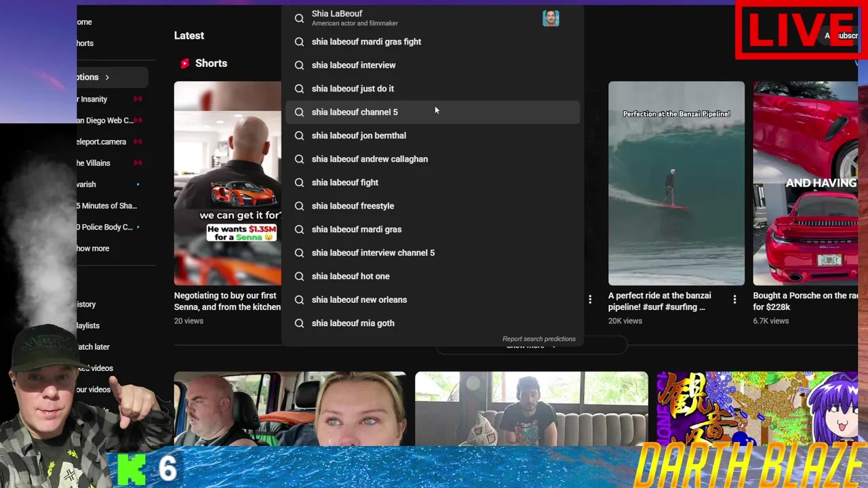Click search icon beside new orleans suggestion
The image size is (868, 488).
(299, 300)
